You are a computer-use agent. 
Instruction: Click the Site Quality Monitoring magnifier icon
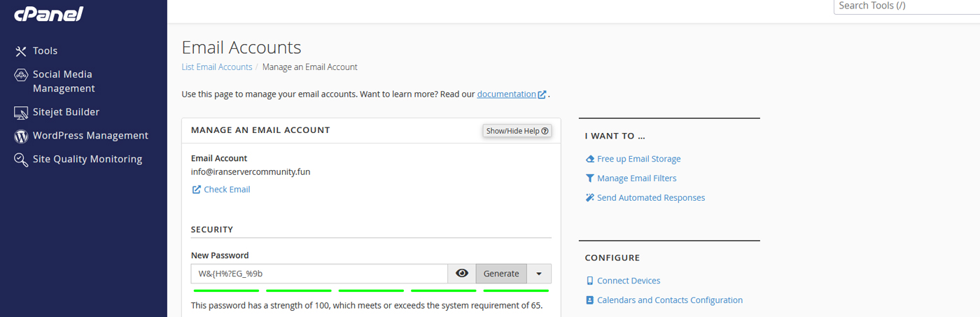[x=21, y=160]
